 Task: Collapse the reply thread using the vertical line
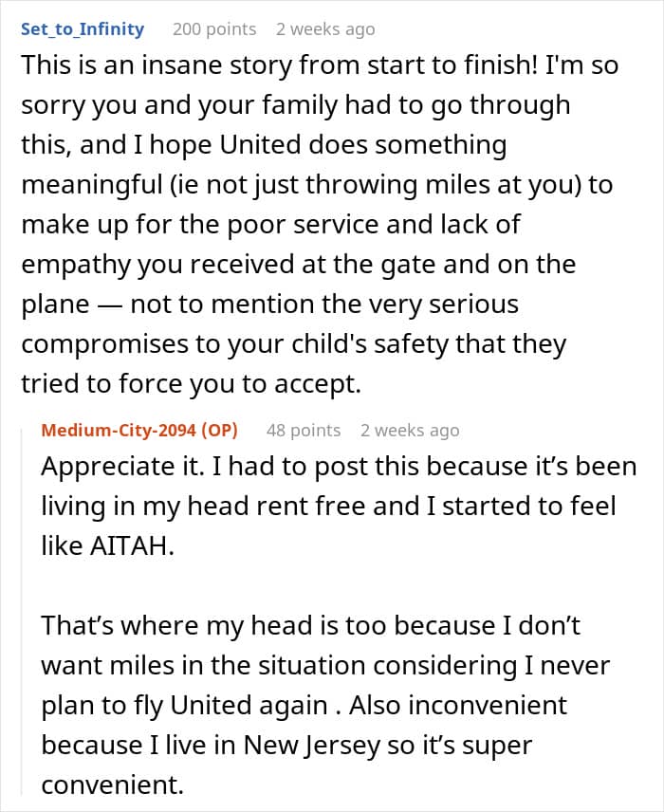[x=22, y=611]
